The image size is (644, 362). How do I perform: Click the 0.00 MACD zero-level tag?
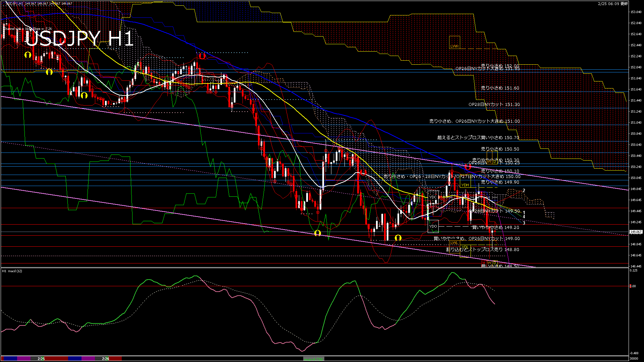633,286
